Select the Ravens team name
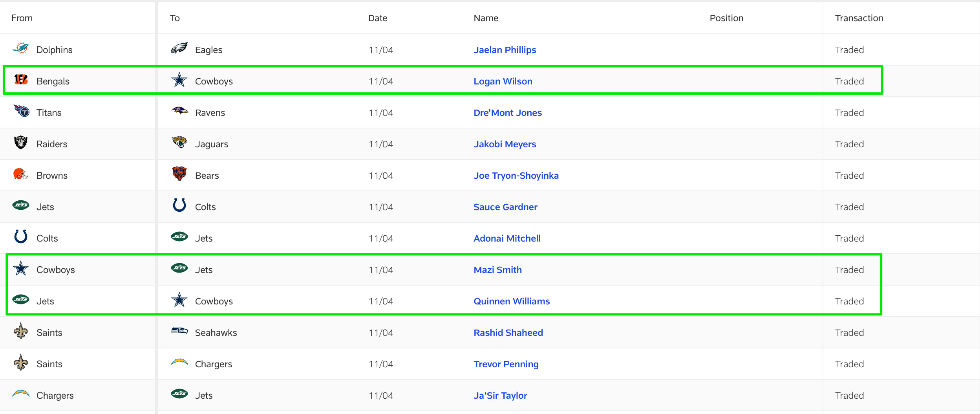Screen dimensions: 980x414 point(210,113)
